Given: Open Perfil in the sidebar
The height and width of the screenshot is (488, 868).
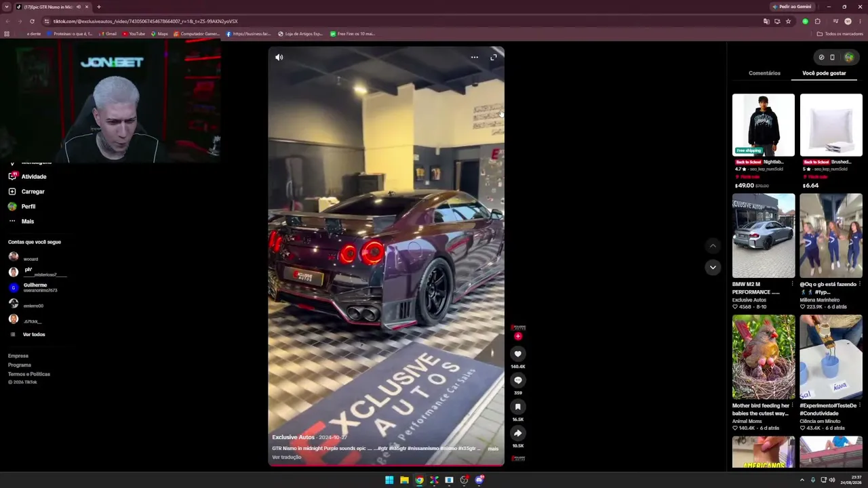Looking at the screenshot, I should pyautogui.click(x=22, y=207).
